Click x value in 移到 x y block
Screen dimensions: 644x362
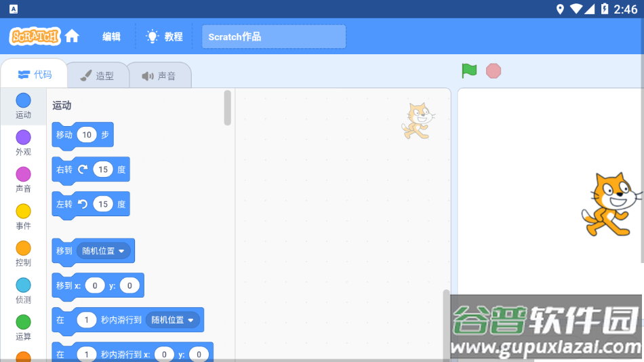click(95, 285)
